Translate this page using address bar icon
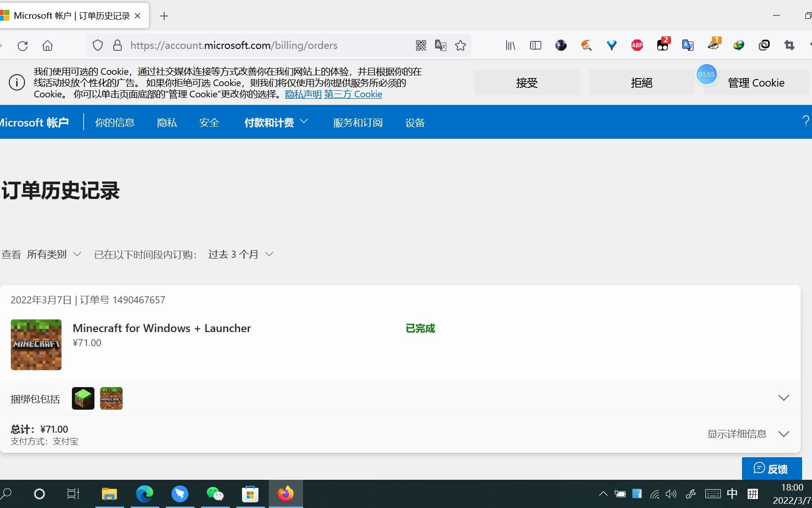812x508 pixels. click(441, 46)
